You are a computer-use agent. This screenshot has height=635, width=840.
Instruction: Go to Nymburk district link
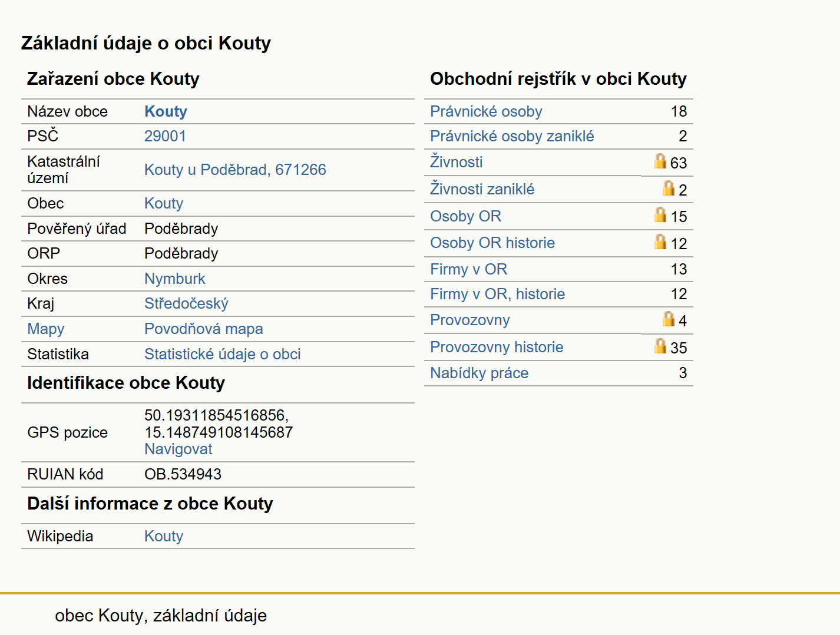175,279
